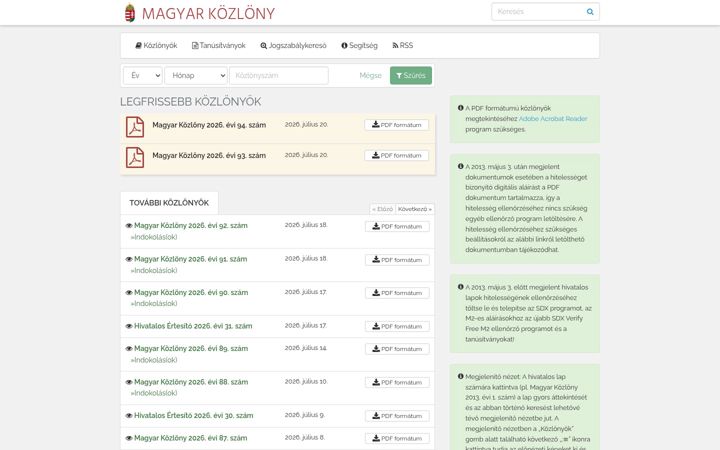Select the TOVÁBBI KÖZLÖNYÖK tab
This screenshot has width=720, height=450.
tap(169, 203)
